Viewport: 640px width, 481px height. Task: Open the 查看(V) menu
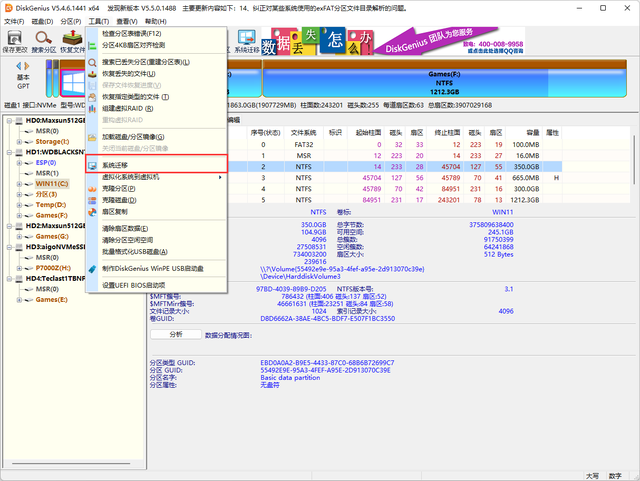127,21
